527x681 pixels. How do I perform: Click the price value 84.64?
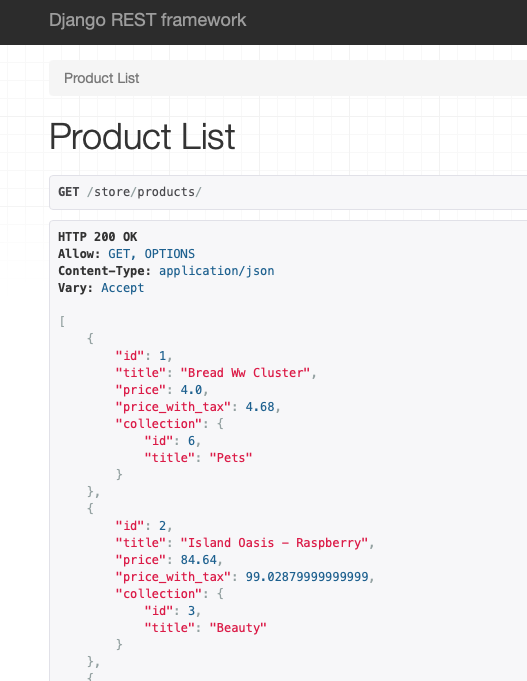(198, 559)
